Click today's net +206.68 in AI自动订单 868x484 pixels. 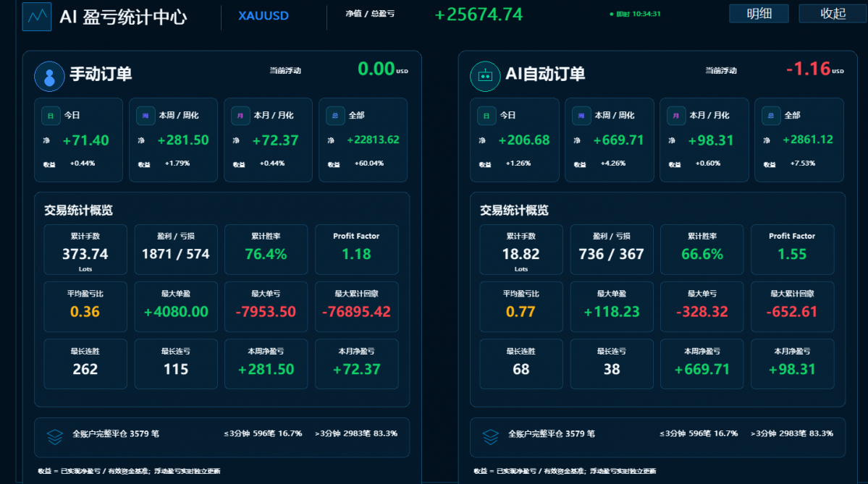523,140
